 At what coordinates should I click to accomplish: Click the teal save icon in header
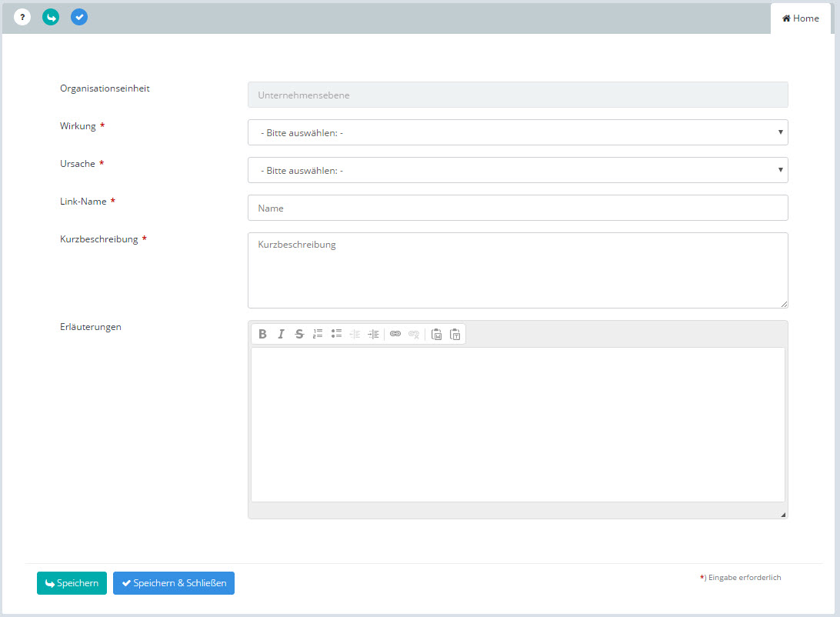tap(51, 17)
